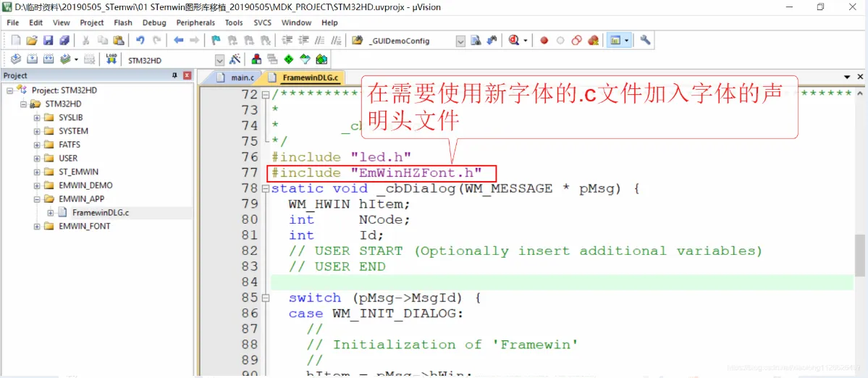Open the editor tab list dropdown
868x378 pixels.
pyautogui.click(x=847, y=77)
